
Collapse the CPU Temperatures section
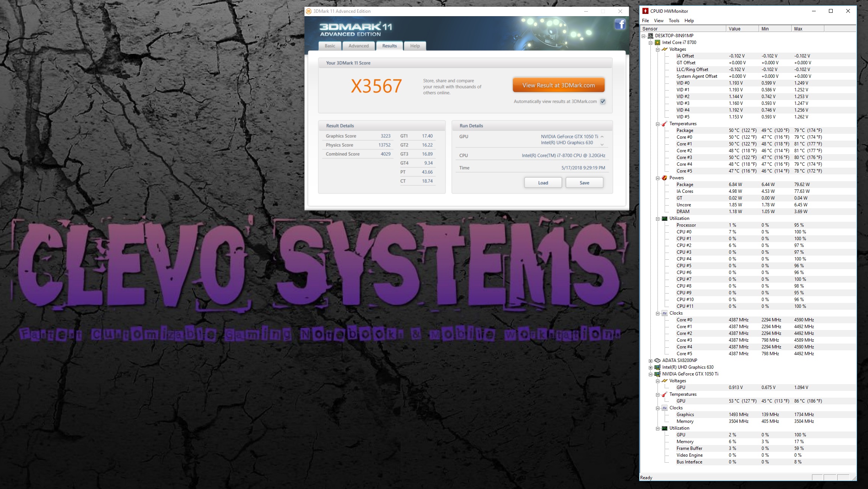pyautogui.click(x=658, y=124)
